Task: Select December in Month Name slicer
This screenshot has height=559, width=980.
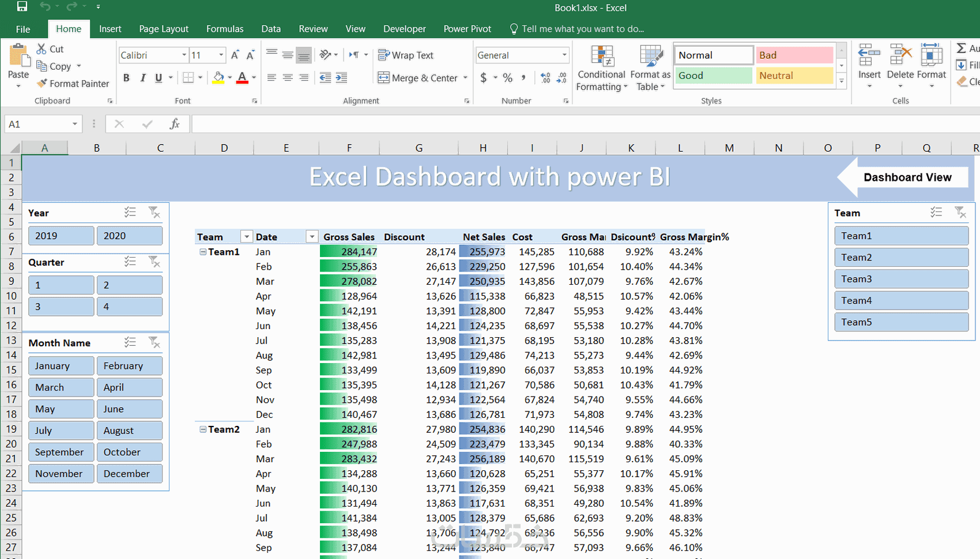Action: [x=130, y=474]
